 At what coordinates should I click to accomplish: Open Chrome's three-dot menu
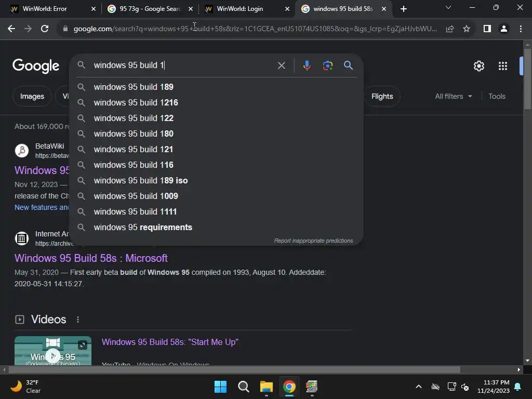[x=521, y=29]
